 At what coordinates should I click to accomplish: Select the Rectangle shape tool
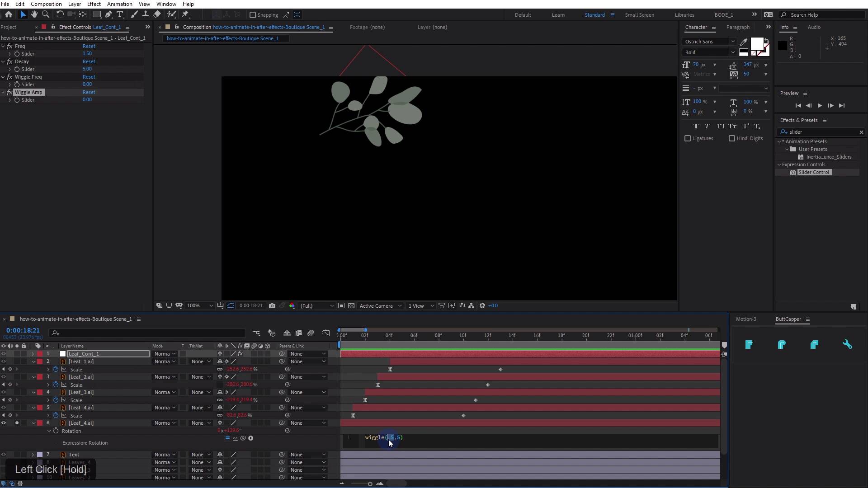pyautogui.click(x=97, y=14)
